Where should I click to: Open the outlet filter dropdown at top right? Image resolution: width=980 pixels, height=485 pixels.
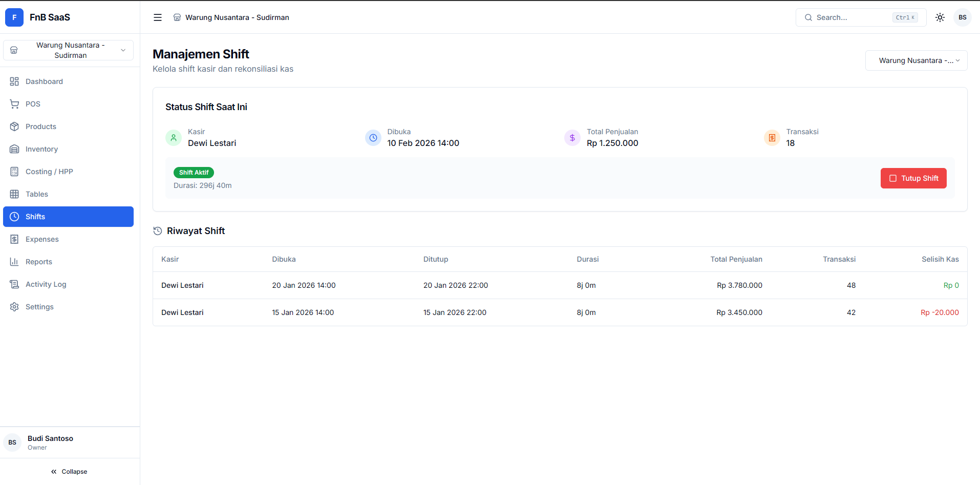[x=915, y=60]
